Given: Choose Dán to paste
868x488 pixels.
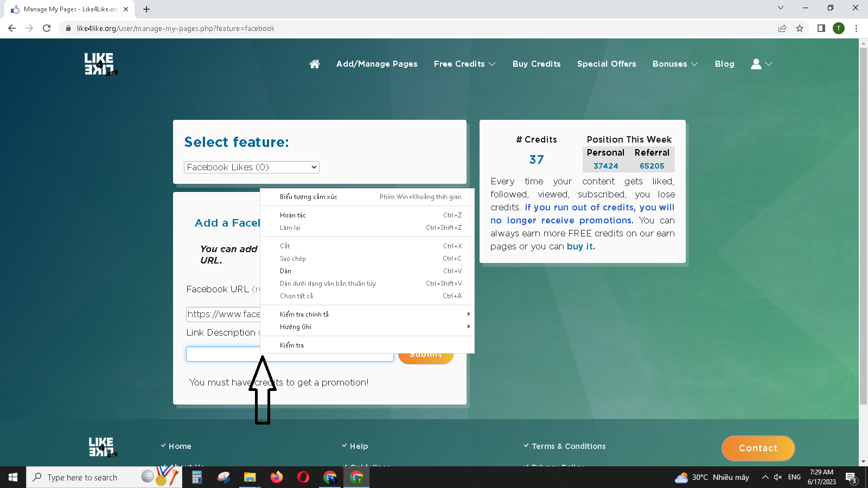Looking at the screenshot, I should pyautogui.click(x=367, y=271).
